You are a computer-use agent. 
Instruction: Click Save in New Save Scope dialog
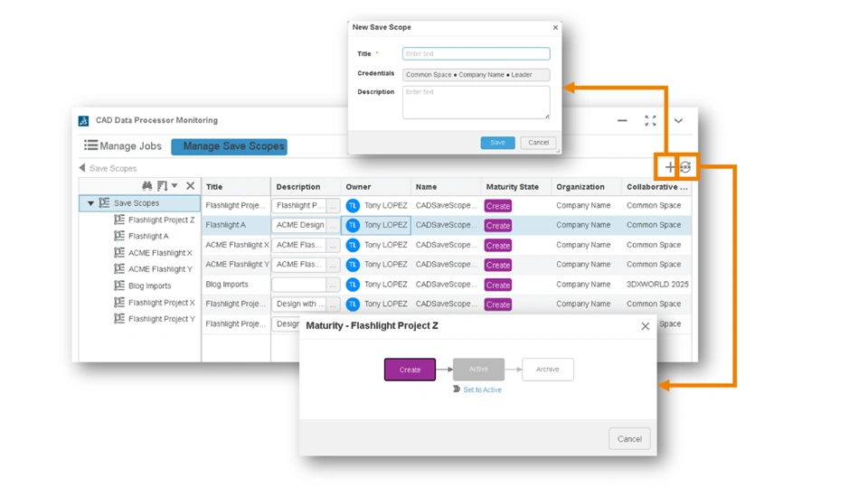[x=497, y=143]
